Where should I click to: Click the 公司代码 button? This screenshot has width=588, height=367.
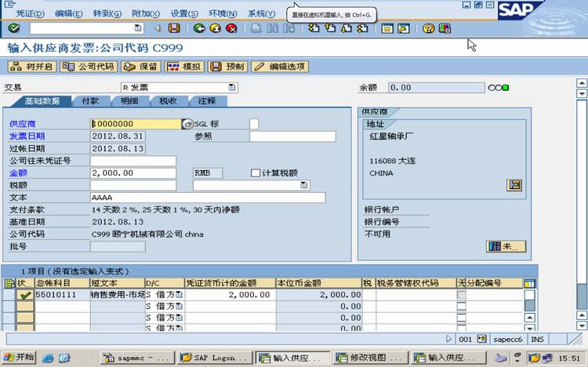[x=89, y=67]
